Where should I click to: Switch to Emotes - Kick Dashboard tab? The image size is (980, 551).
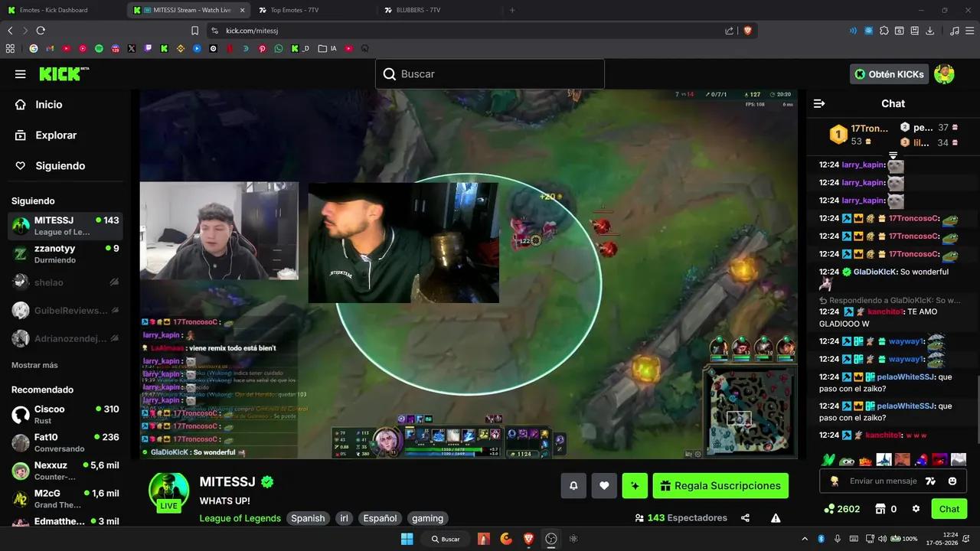coord(63,10)
